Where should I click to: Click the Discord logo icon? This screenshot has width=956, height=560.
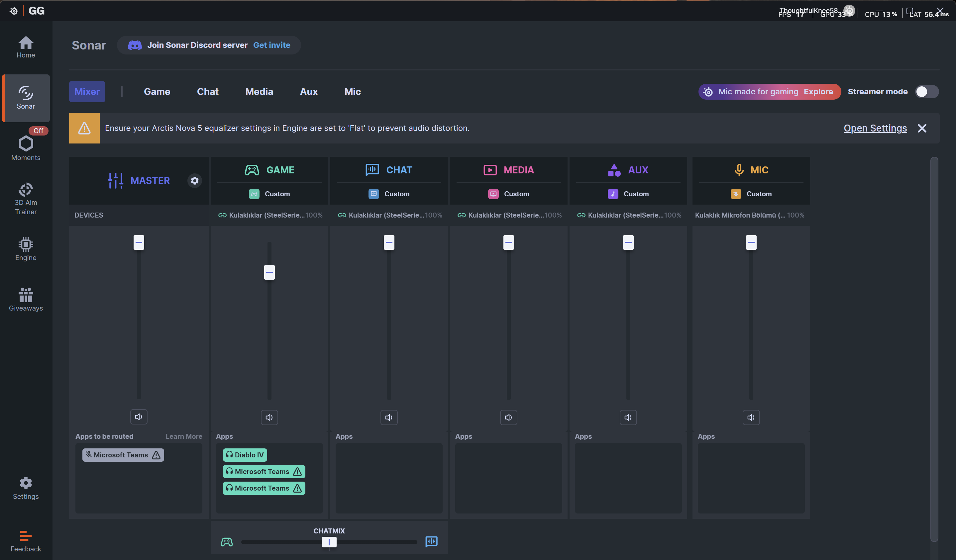click(x=135, y=45)
